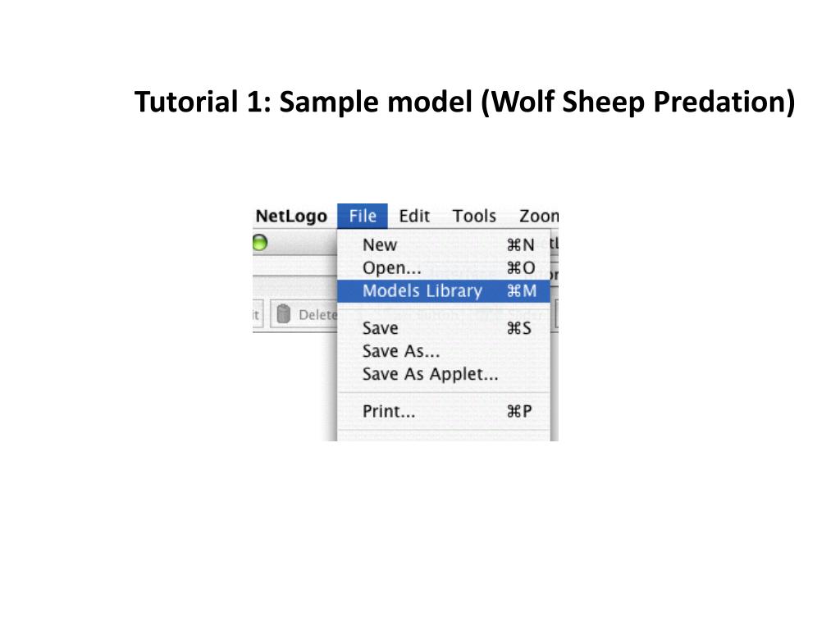Click the ⌘P shortcut beside Print
Image resolution: width=840 pixels, height=630 pixels.
(x=519, y=412)
